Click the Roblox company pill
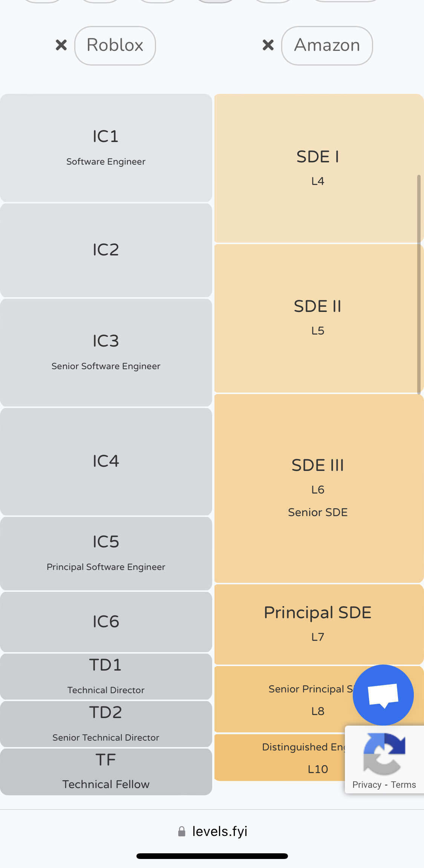Image resolution: width=424 pixels, height=868 pixels. pos(115,46)
